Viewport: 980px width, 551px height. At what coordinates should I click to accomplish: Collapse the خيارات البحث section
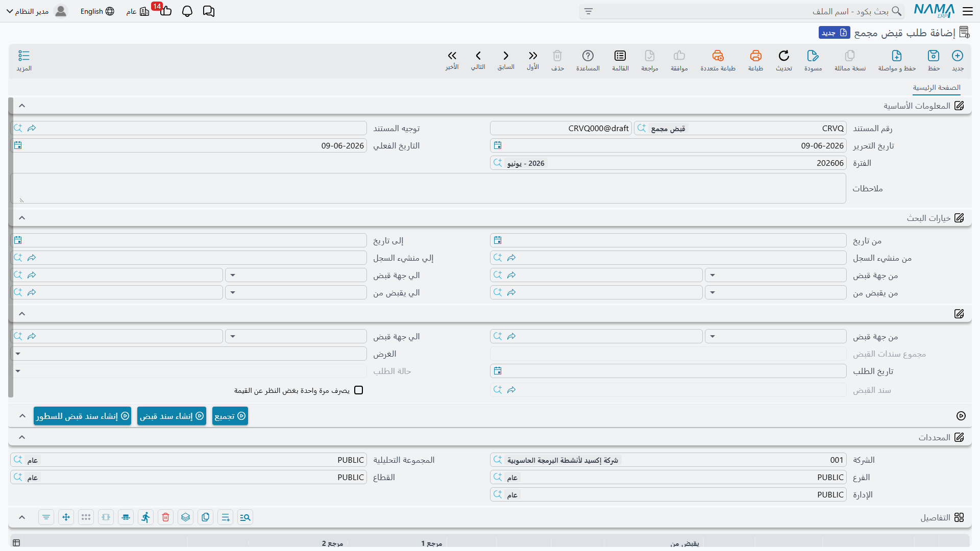(x=22, y=218)
